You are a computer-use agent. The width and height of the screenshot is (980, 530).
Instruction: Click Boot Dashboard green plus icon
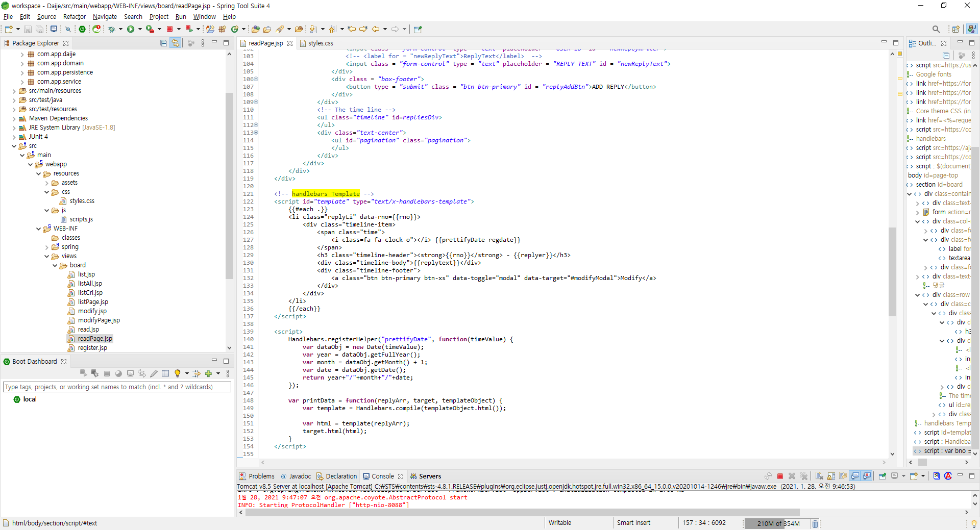[x=208, y=373]
